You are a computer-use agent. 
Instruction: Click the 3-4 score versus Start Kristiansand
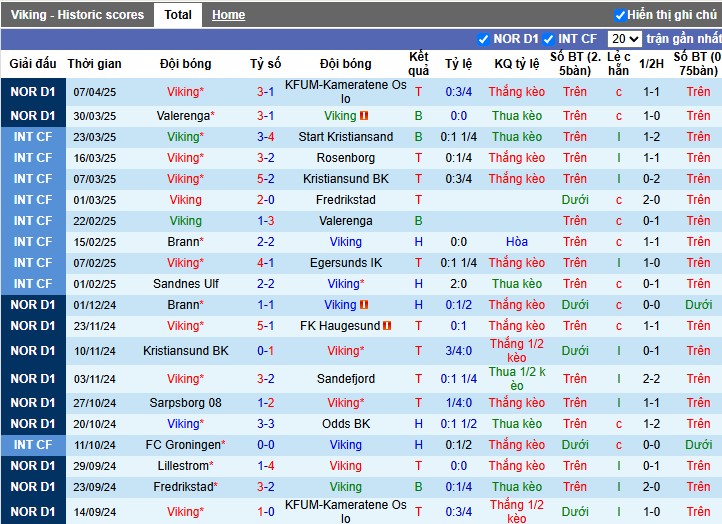266,137
